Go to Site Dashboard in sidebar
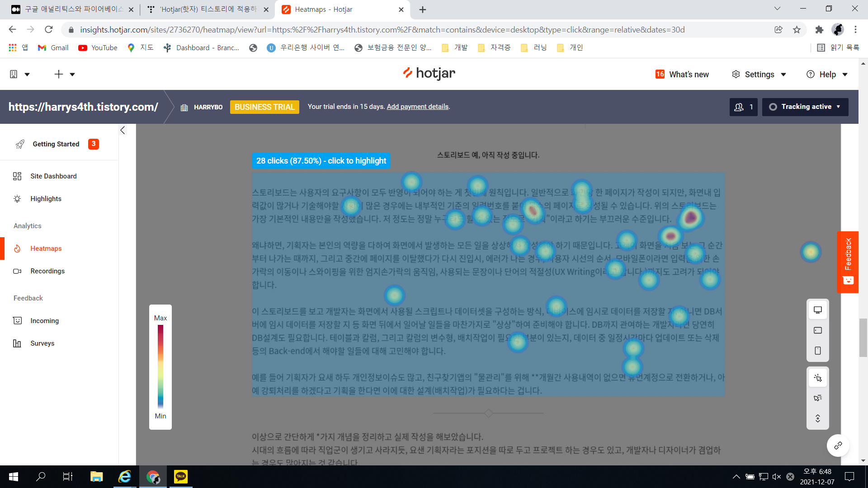This screenshot has width=868, height=488. (x=53, y=176)
